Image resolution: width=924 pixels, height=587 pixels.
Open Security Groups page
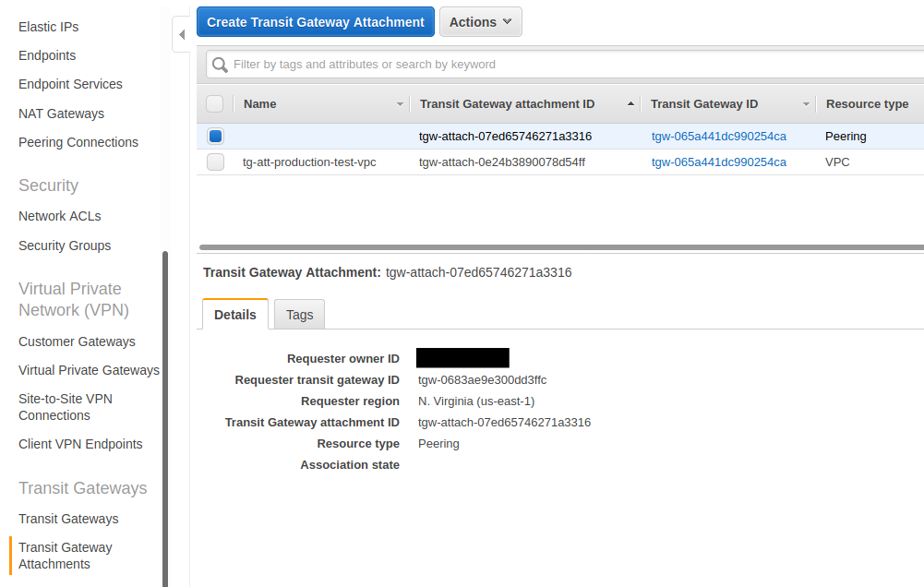tap(65, 246)
